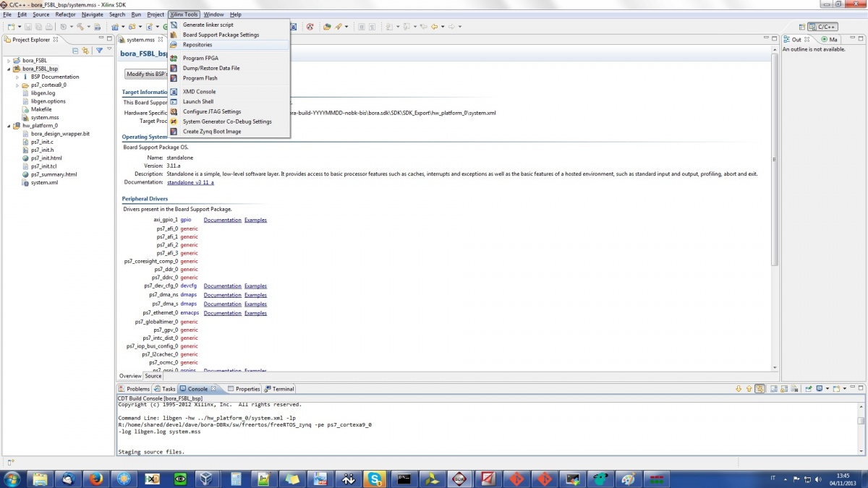868x488 pixels.
Task: Open the standalone v3 11 a documentation link
Action: [190, 183]
